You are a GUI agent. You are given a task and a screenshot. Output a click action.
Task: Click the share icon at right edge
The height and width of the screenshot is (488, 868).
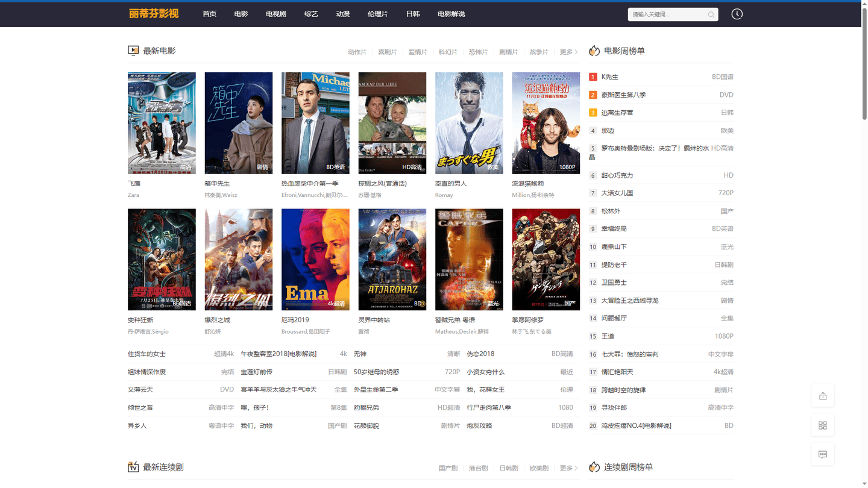tap(823, 396)
